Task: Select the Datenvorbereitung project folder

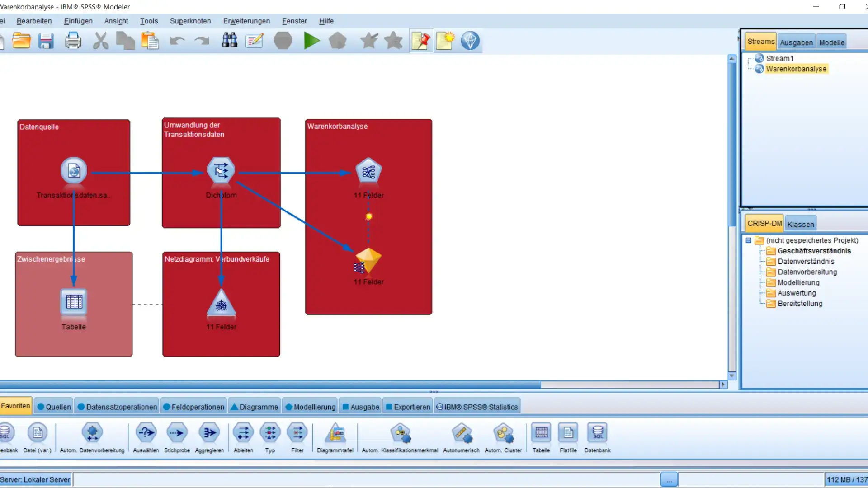Action: click(807, 272)
